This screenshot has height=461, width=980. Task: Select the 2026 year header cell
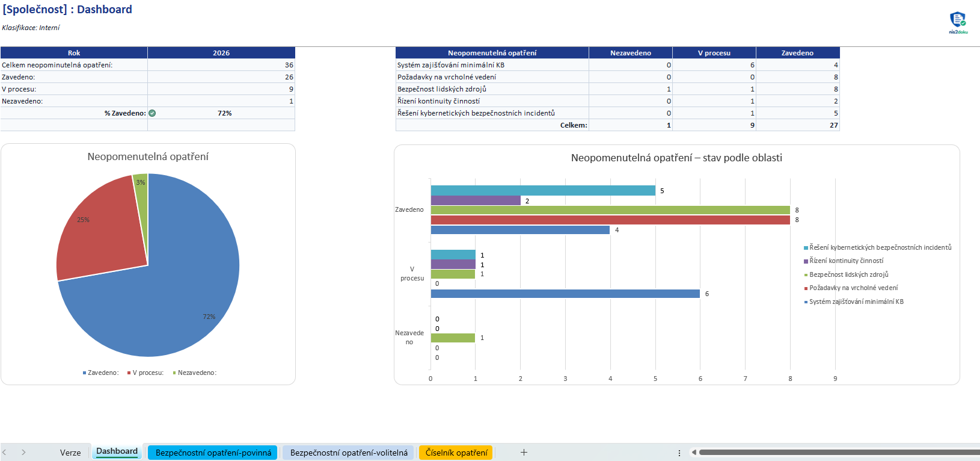(x=221, y=53)
